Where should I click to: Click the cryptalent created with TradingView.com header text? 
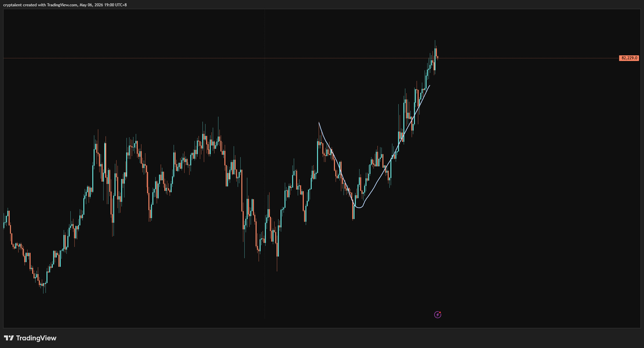click(x=65, y=5)
